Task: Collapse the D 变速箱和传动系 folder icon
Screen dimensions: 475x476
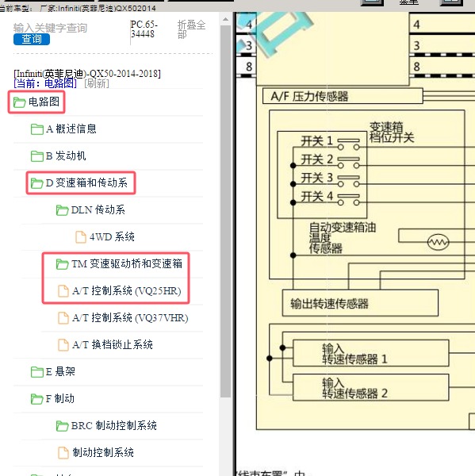Action: click(37, 183)
